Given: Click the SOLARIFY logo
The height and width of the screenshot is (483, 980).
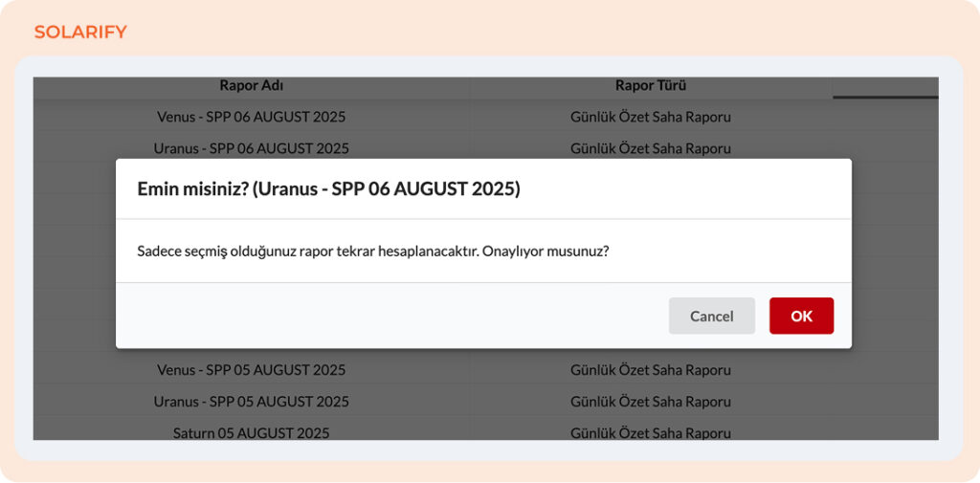Looking at the screenshot, I should pyautogui.click(x=80, y=33).
